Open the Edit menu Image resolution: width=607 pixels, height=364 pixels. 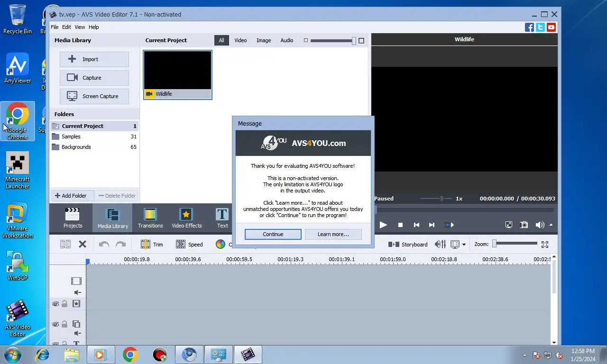click(x=66, y=27)
